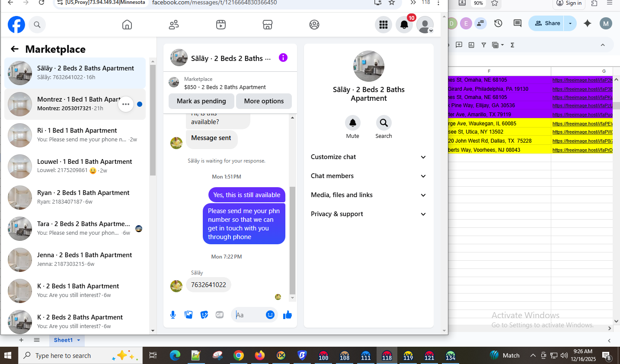Open the table views dropdown in Sheets toolbar
Viewport: 620px width, 364px height.
498,45
